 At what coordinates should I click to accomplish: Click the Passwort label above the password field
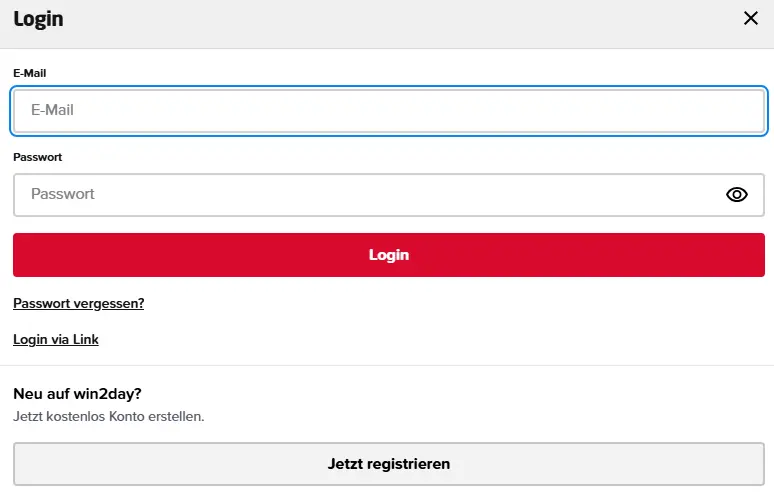click(x=38, y=157)
